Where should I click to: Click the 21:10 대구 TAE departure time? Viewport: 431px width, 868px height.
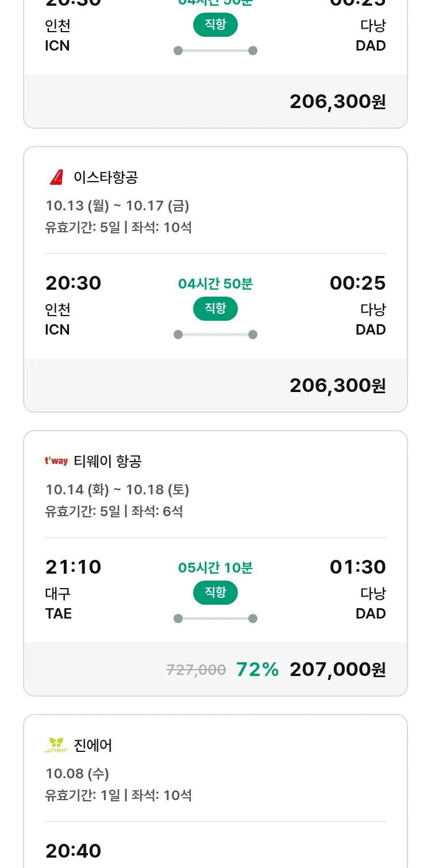point(73,567)
